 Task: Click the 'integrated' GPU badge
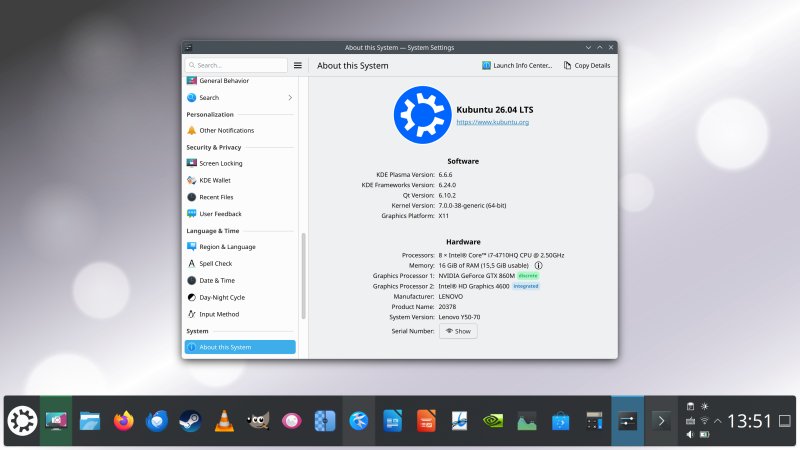526,286
